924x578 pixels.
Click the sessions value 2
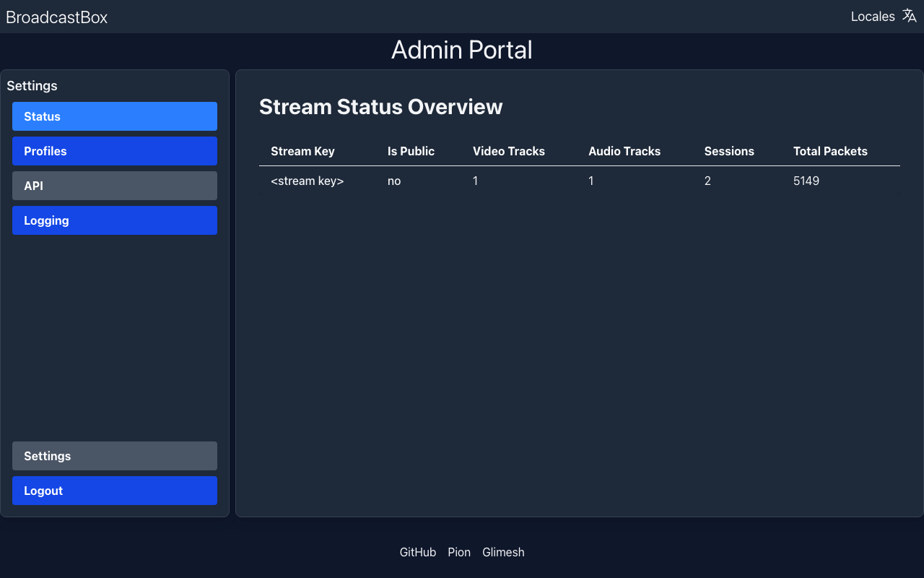(707, 181)
